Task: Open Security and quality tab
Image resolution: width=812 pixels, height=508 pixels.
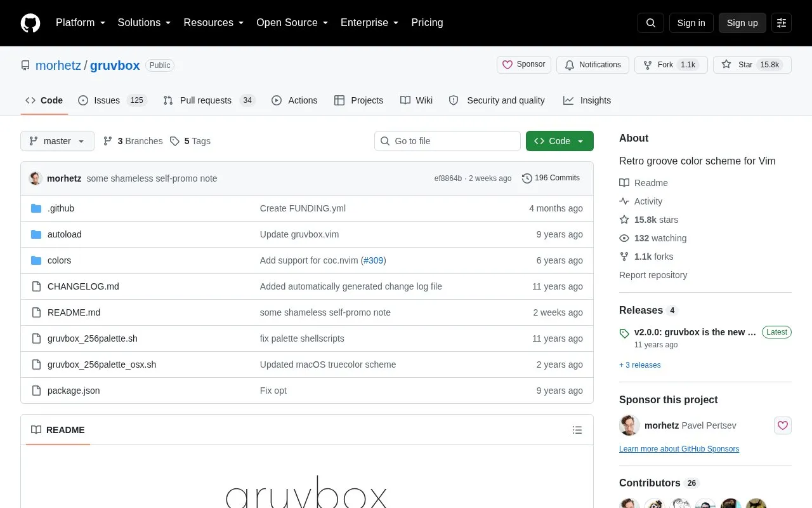Action: coord(497,100)
